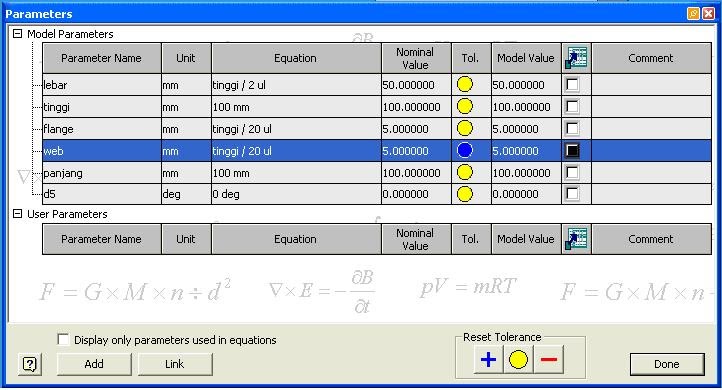Viewport: 722px width, 390px height.
Task: Click User Parameters 'Equation' column header
Action: [x=296, y=239]
